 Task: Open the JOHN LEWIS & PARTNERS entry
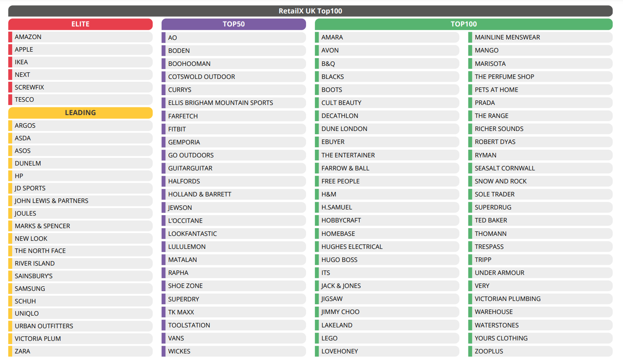point(51,201)
